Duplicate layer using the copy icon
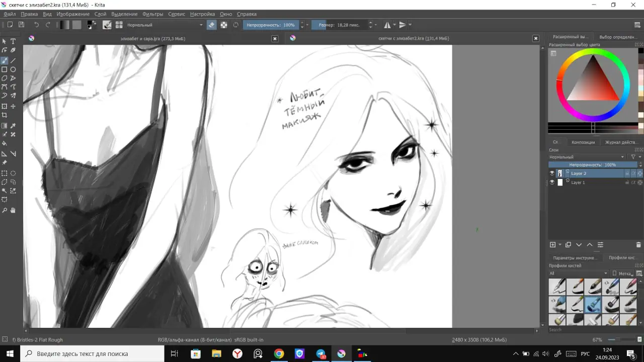The height and width of the screenshot is (362, 644). pyautogui.click(x=568, y=245)
